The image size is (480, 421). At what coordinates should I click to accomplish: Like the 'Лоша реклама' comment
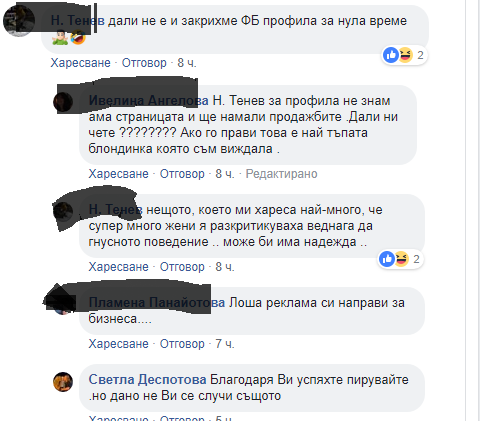pyautogui.click(x=118, y=344)
